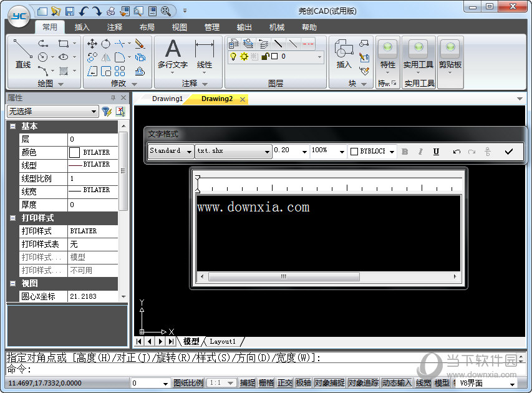Select the ellipse drawing tool
The height and width of the screenshot is (393, 532).
pyautogui.click(x=64, y=57)
